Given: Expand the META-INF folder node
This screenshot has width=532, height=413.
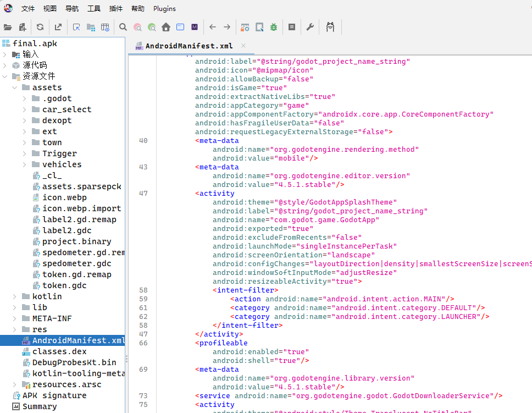Looking at the screenshot, I should [x=15, y=318].
